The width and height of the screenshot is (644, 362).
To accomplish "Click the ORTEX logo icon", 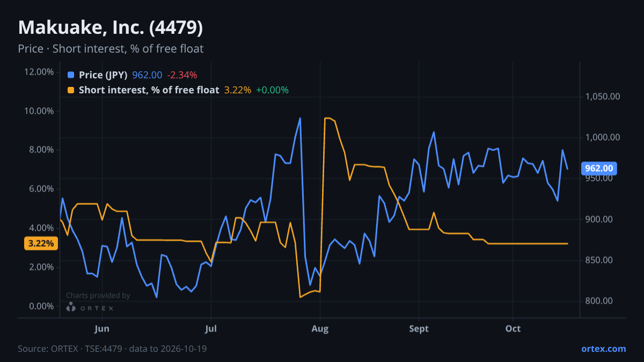I will [71, 307].
